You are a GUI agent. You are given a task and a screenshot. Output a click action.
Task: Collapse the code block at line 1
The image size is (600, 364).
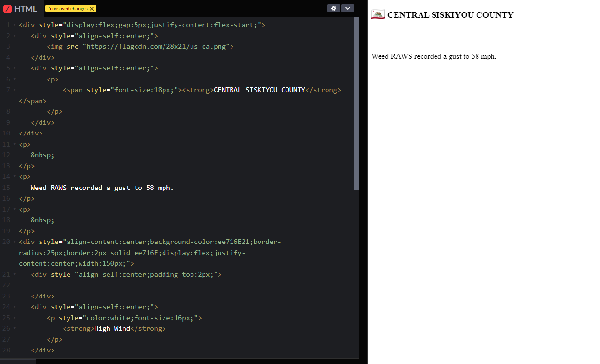(x=14, y=25)
